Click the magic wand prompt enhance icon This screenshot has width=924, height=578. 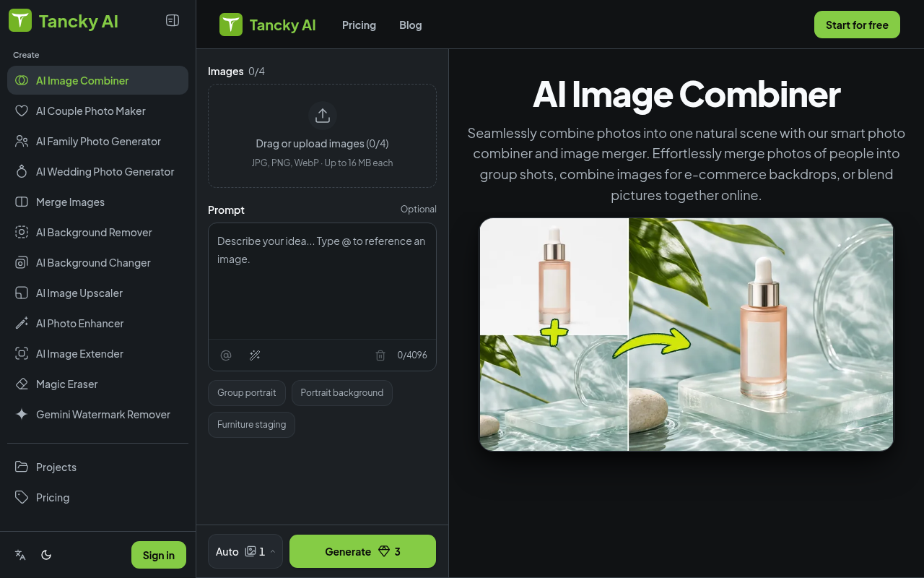pyautogui.click(x=255, y=355)
